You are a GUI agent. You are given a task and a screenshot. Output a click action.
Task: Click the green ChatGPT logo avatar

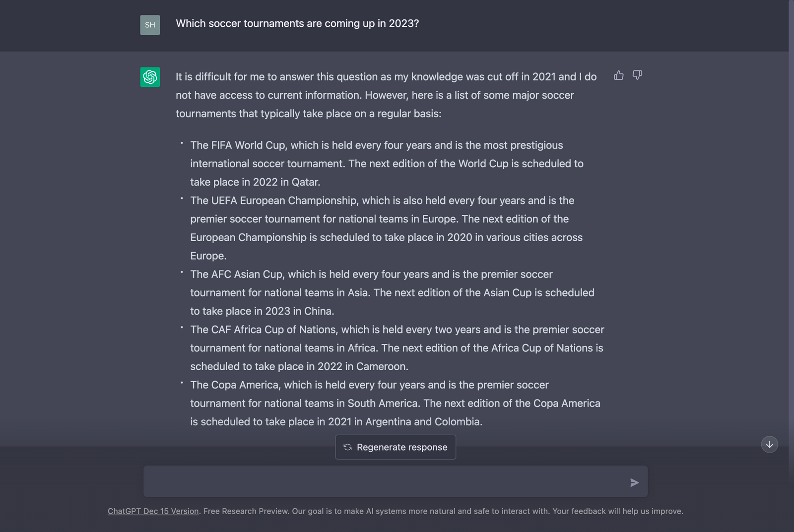pyautogui.click(x=150, y=77)
